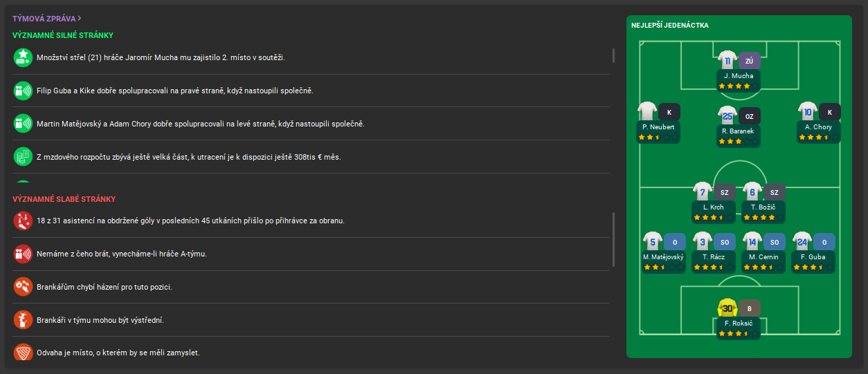Open P. Neubert's K position badge

(x=669, y=112)
